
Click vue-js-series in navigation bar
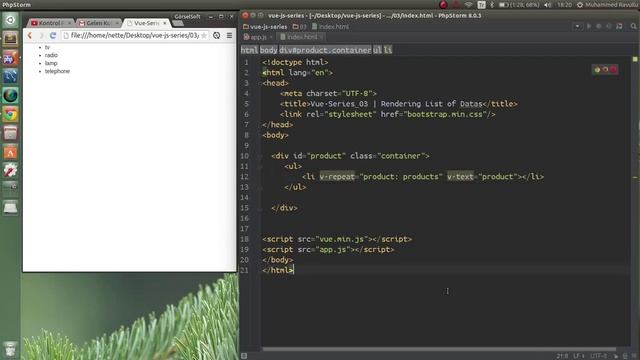pos(265,27)
